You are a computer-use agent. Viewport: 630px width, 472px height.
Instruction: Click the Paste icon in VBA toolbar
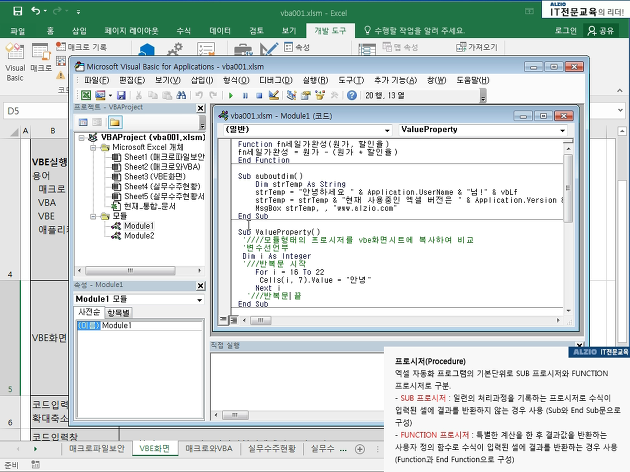pos(167,95)
